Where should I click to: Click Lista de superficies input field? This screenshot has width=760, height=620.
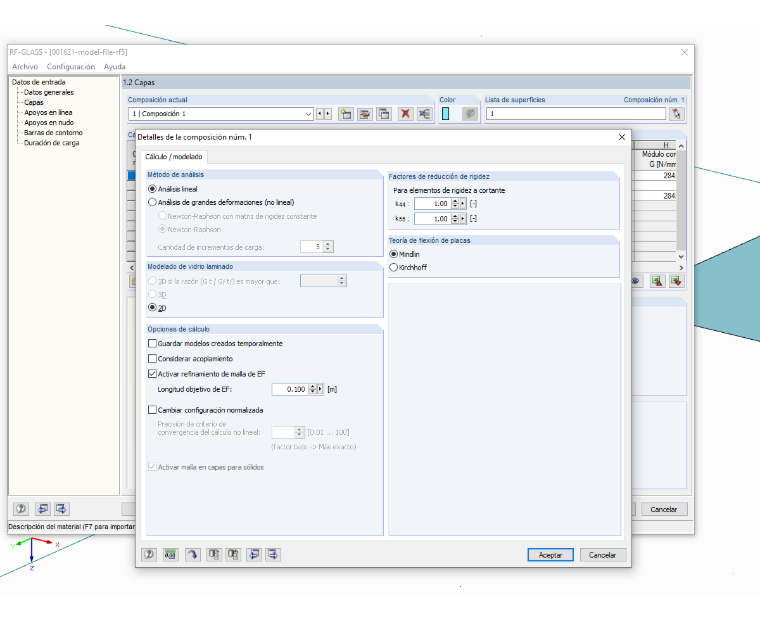[576, 113]
